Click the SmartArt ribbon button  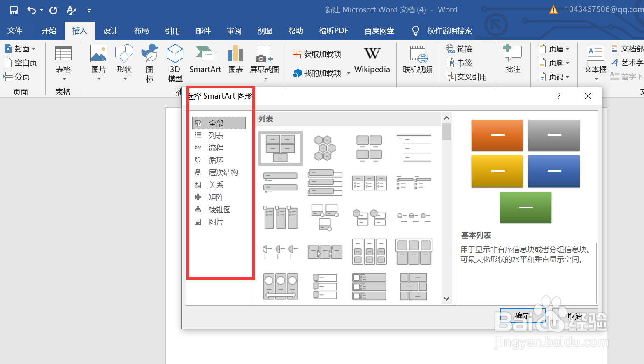click(205, 59)
